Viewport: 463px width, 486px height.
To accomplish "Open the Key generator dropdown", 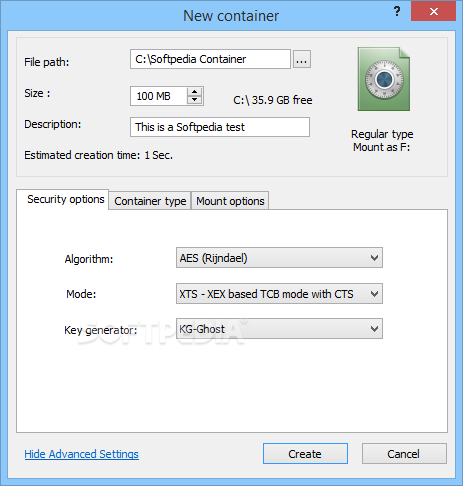I will point(279,329).
